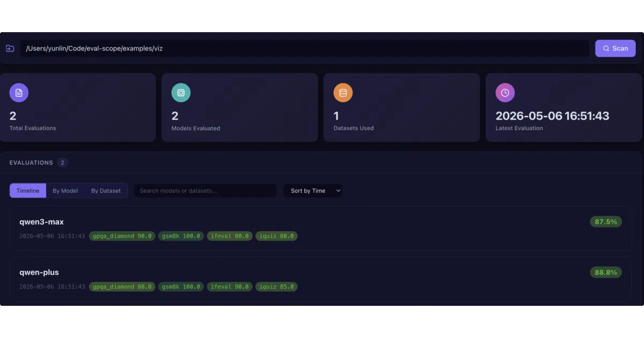644x338 pixels.
Task: Click the magnifier icon in Scan button
Action: pos(606,48)
